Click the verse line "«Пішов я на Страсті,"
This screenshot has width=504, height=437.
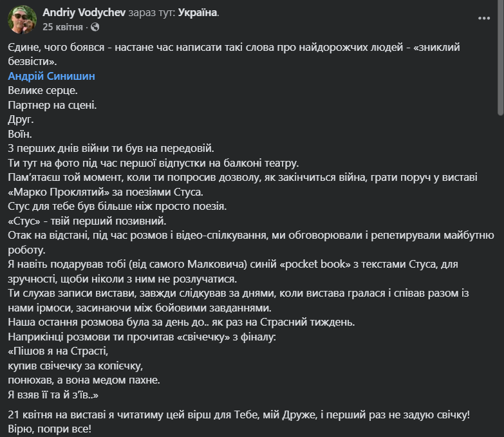click(59, 351)
